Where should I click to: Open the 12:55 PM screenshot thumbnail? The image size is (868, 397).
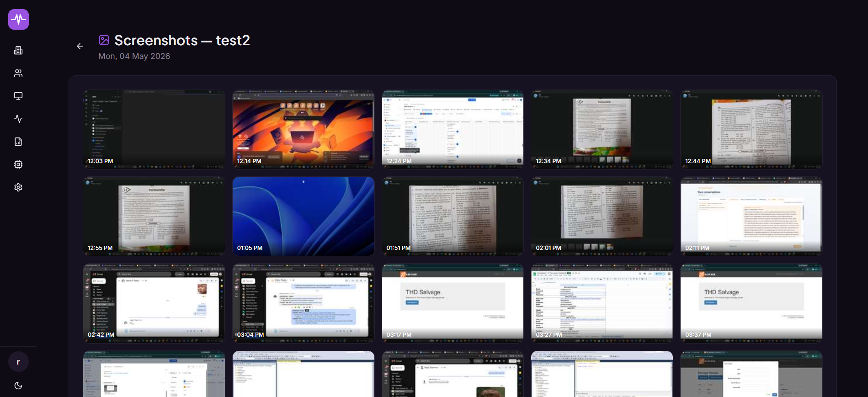click(x=154, y=216)
